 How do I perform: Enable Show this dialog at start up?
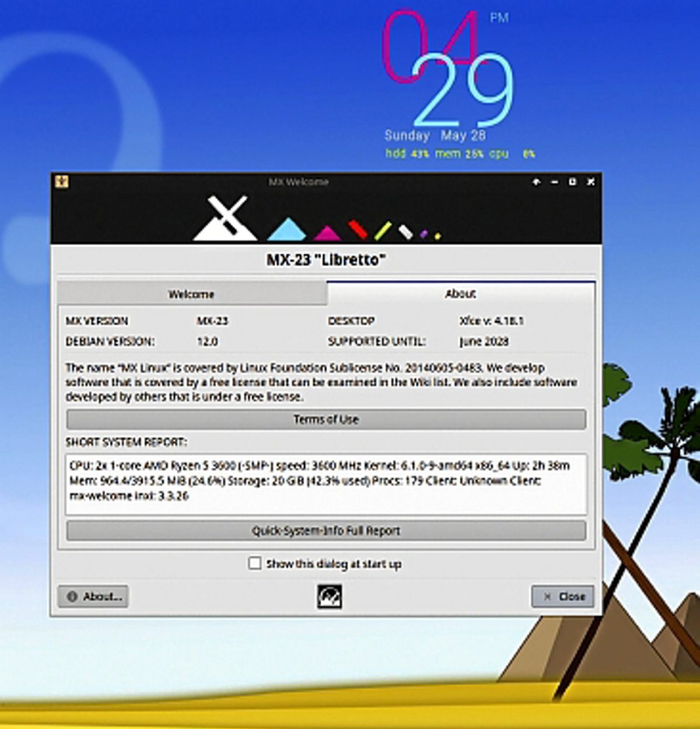point(255,563)
